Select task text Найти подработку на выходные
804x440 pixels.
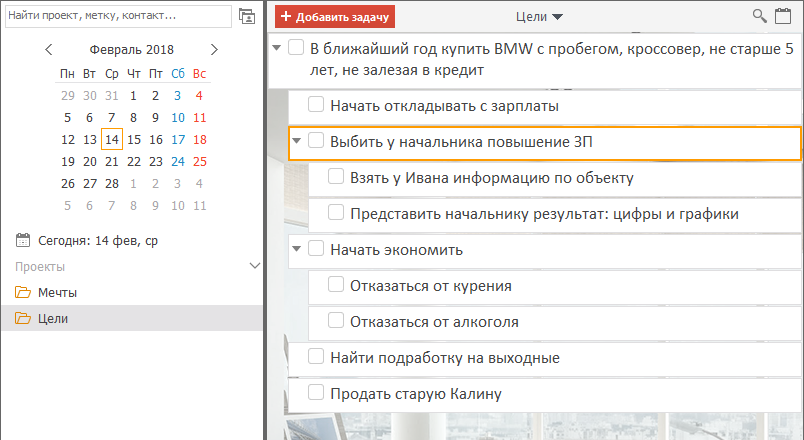445,357
